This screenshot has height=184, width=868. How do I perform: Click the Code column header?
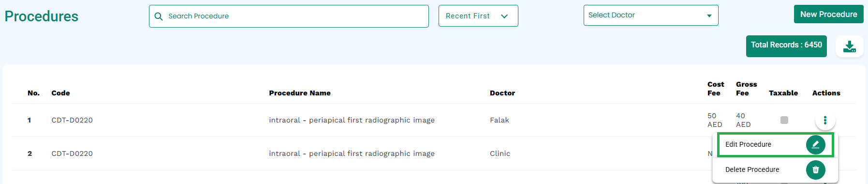click(61, 93)
